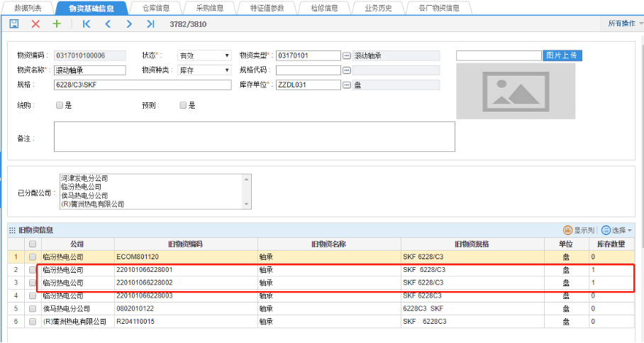The height and width of the screenshot is (343, 644).
Task: Jump to last record arrow
Action: pos(150,24)
